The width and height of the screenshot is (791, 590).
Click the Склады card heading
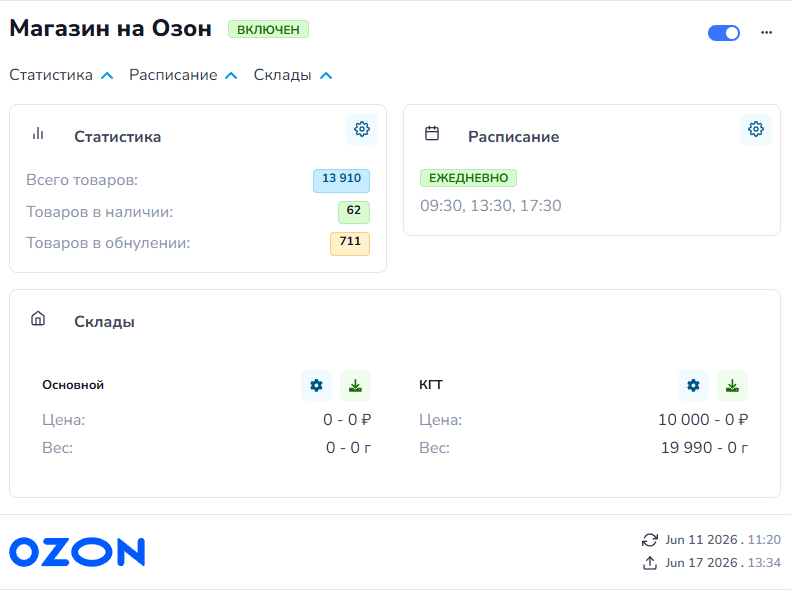coord(104,322)
